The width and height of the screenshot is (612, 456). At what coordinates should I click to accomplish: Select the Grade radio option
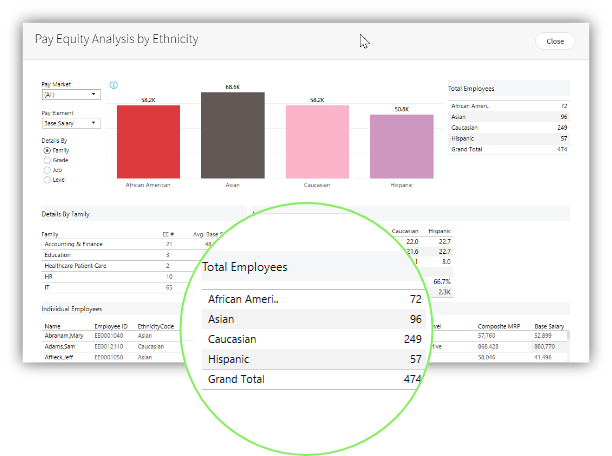(x=47, y=160)
